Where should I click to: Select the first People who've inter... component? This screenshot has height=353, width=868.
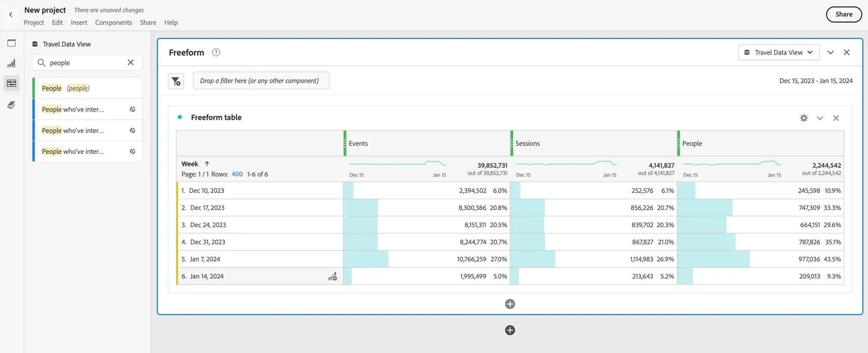(x=88, y=109)
